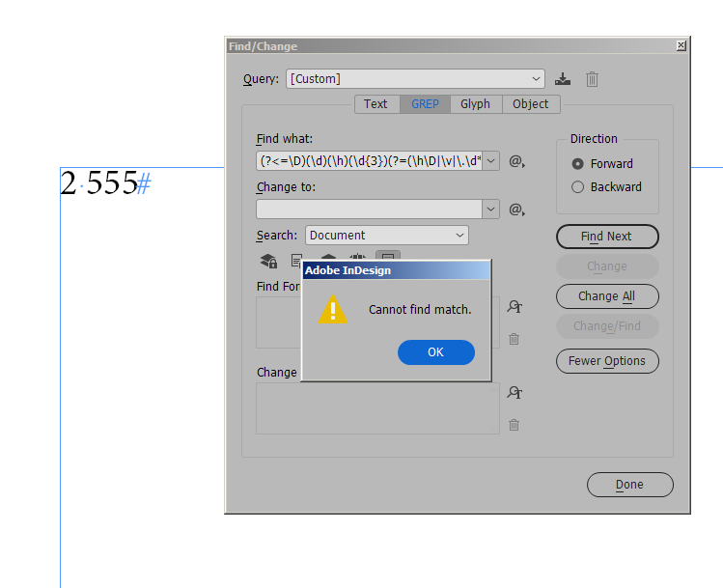The image size is (723, 588).
Task: Click the Done button
Action: [x=630, y=485]
